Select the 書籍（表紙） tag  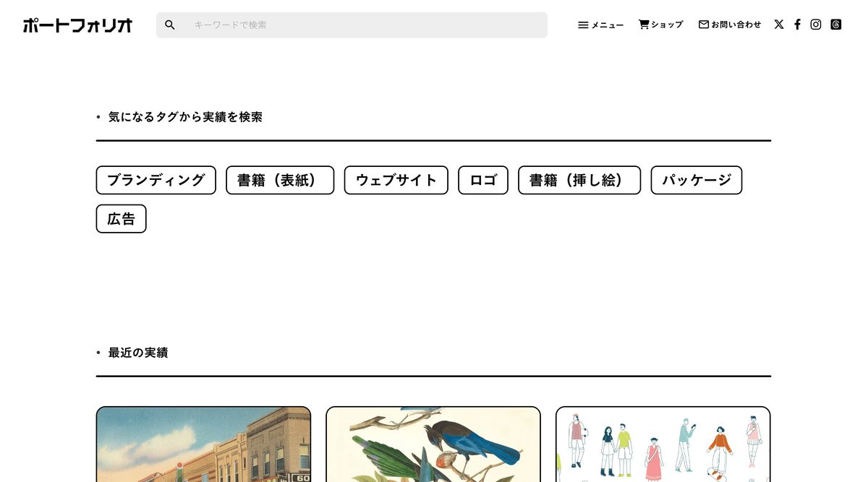280,180
